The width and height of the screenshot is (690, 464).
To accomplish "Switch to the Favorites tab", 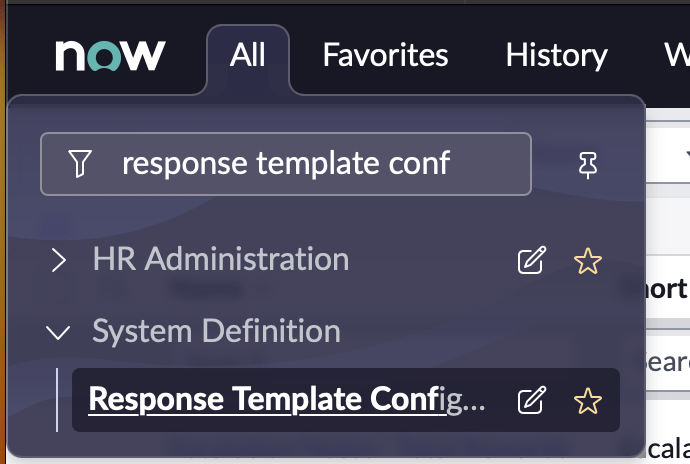I will click(x=385, y=55).
